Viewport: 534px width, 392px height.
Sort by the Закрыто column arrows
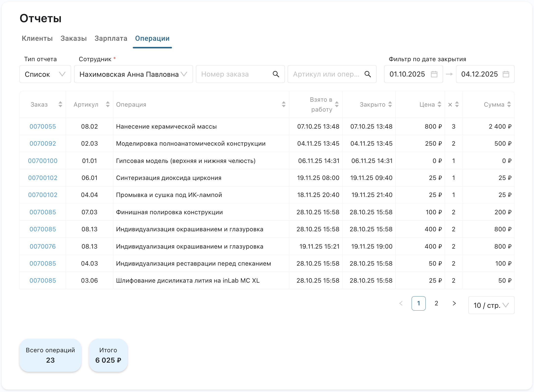coord(390,105)
